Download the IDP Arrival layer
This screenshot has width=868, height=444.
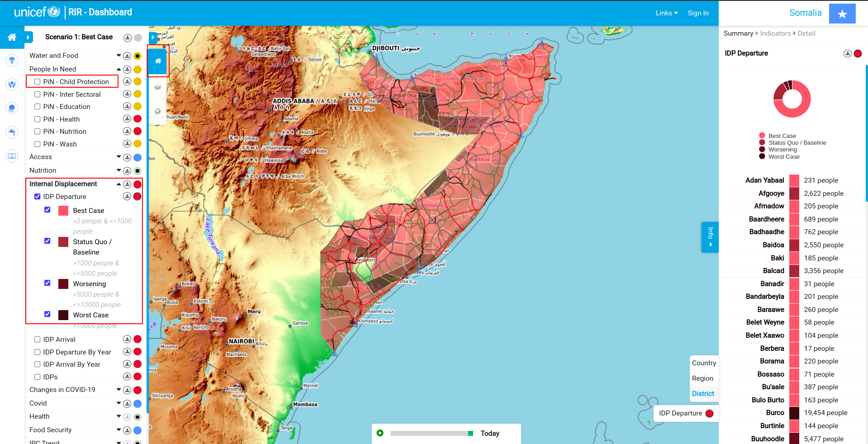tap(128, 339)
